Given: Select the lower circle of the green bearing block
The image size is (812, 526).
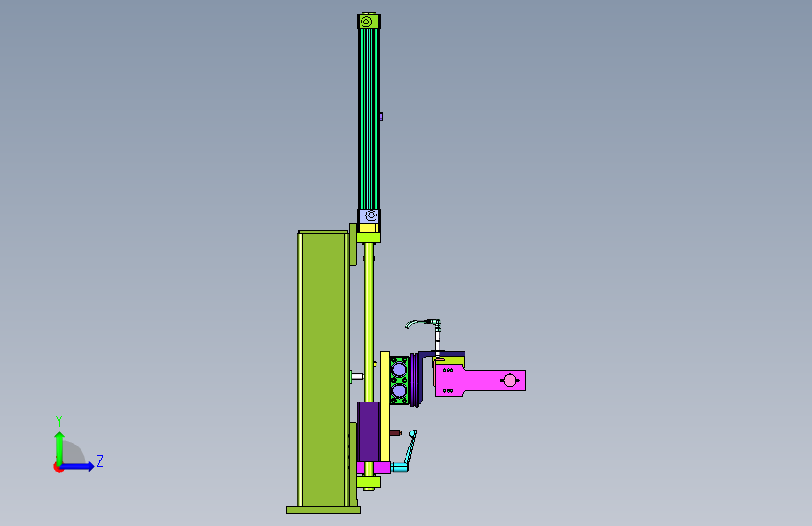Looking at the screenshot, I should click(399, 391).
